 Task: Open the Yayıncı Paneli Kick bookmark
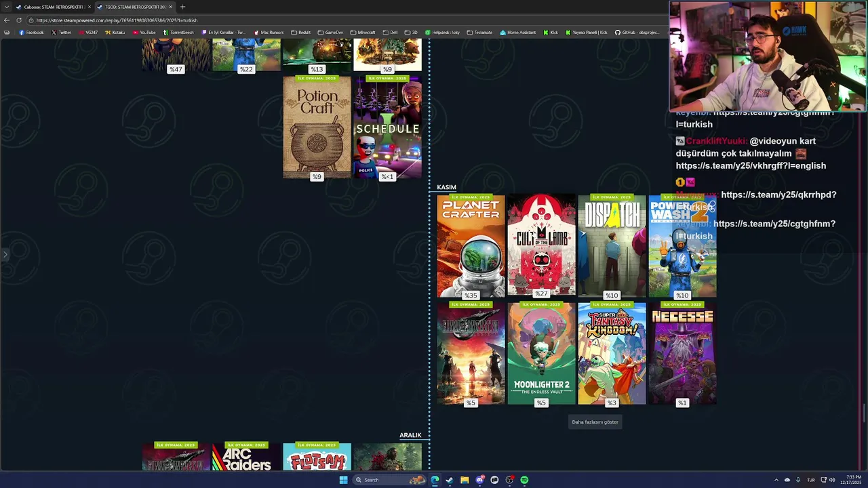click(x=587, y=33)
